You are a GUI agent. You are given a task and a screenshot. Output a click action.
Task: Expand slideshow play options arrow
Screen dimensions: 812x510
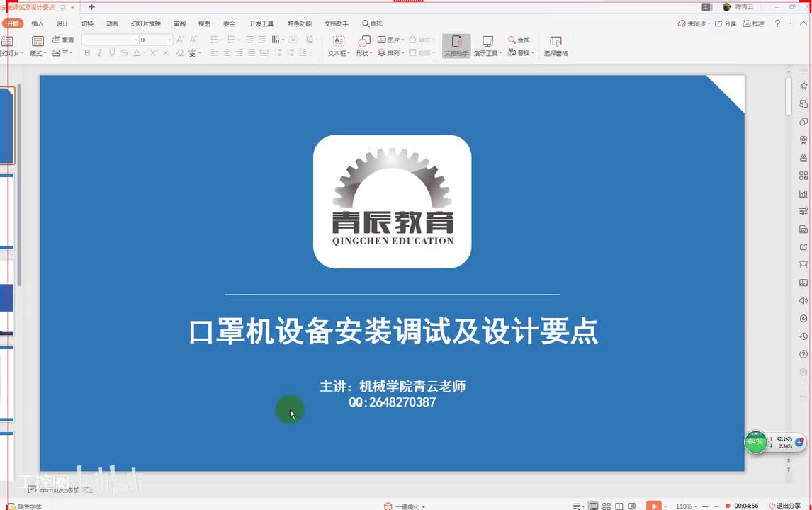pos(665,506)
